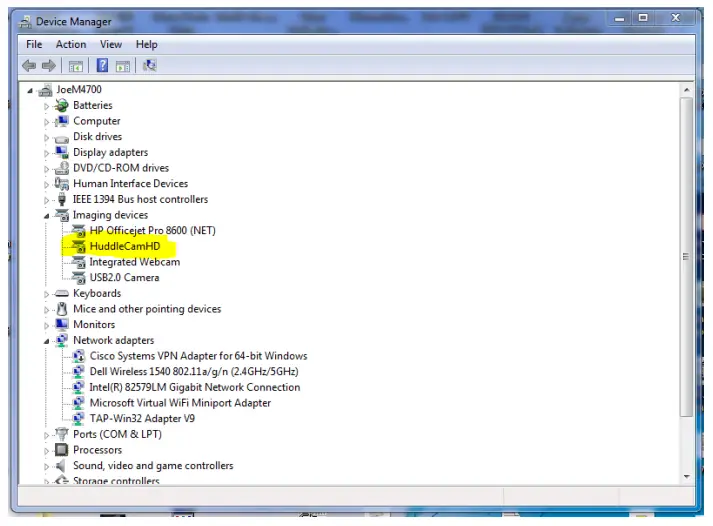Click the Monitors category icon
The width and height of the screenshot is (713, 526).
click(x=61, y=325)
